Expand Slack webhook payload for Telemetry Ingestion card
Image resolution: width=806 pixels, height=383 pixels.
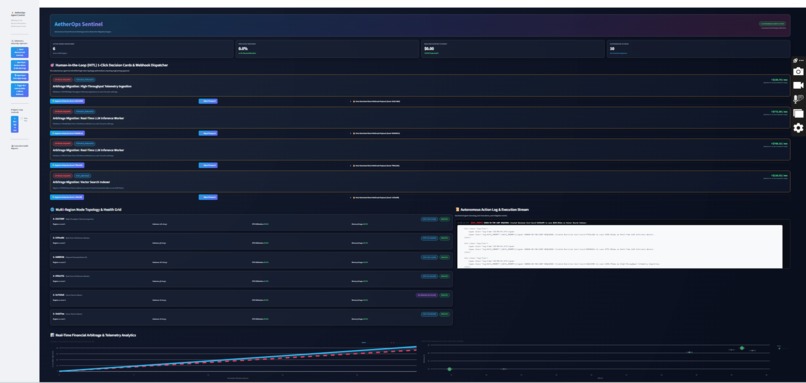coord(376,101)
